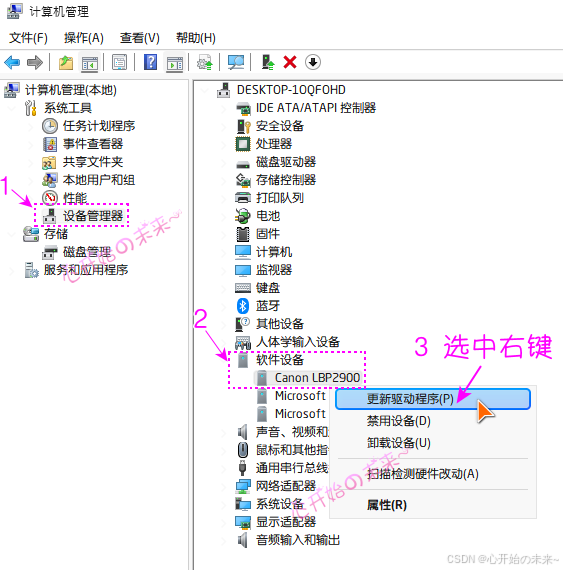Select the 监视器 category
The height and width of the screenshot is (570, 563).
coord(274,270)
